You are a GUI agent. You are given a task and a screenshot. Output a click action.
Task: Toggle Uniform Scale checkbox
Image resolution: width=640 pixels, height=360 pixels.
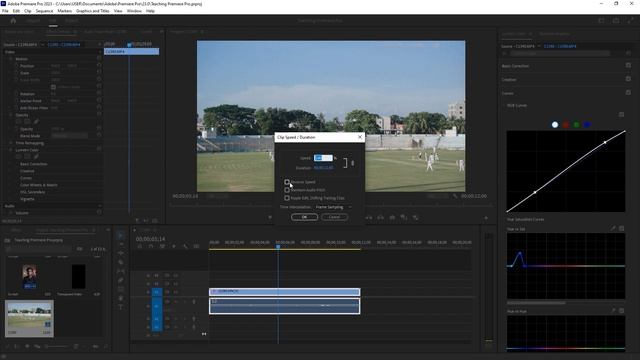53,87
